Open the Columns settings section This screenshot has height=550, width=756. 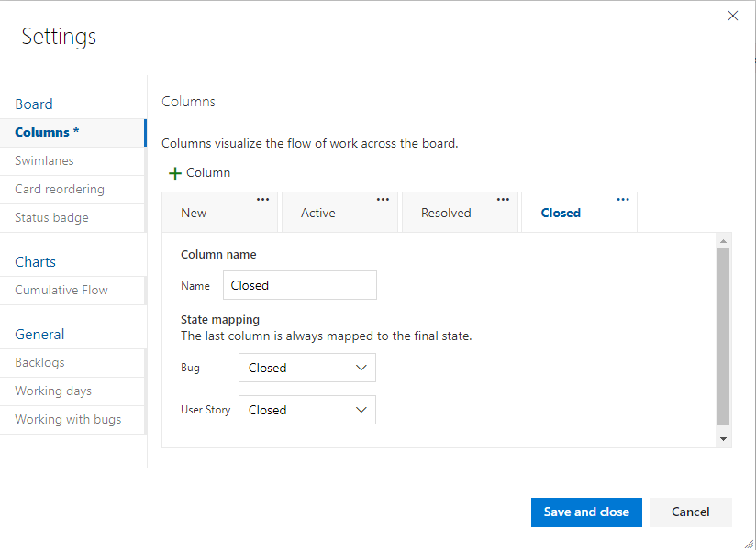pyautogui.click(x=72, y=132)
